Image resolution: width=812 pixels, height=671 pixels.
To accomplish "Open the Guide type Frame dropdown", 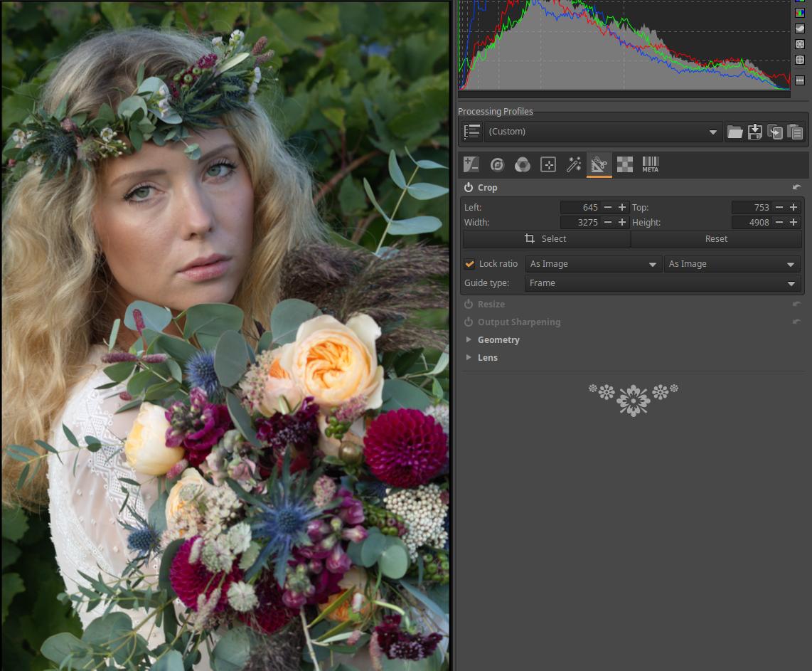I will point(662,283).
